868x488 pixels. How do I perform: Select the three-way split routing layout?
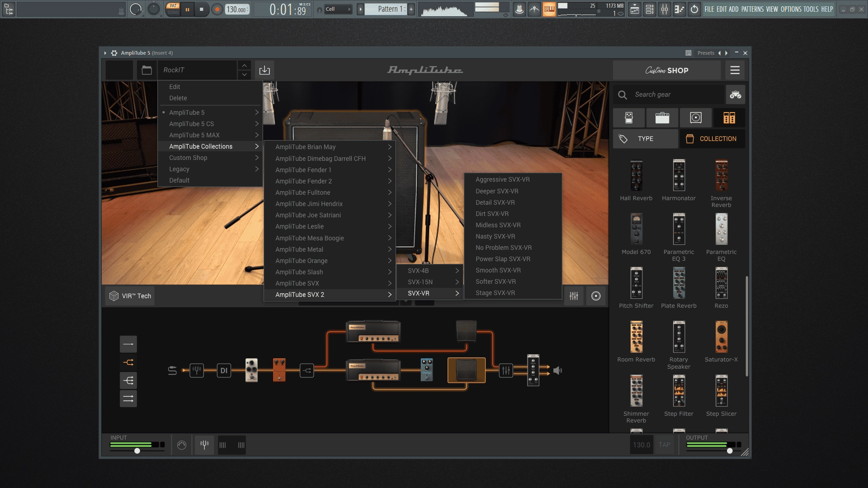pos(128,380)
